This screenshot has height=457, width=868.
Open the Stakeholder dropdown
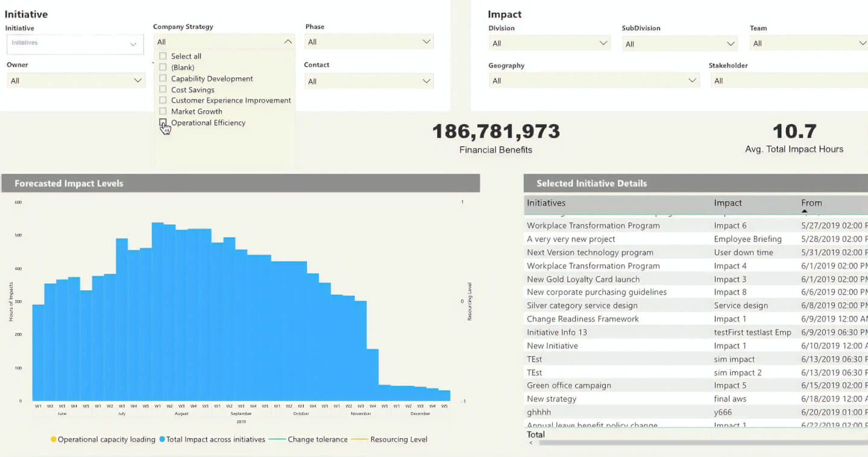(x=788, y=80)
